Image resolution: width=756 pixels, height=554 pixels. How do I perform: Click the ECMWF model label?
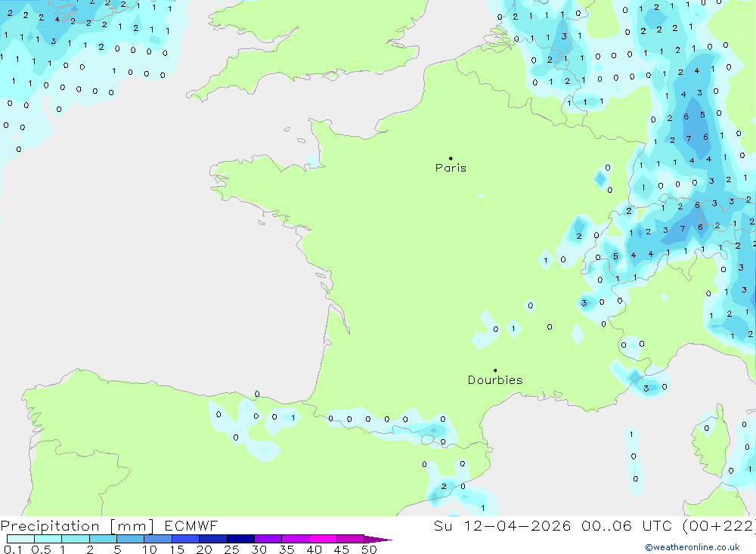point(191,526)
